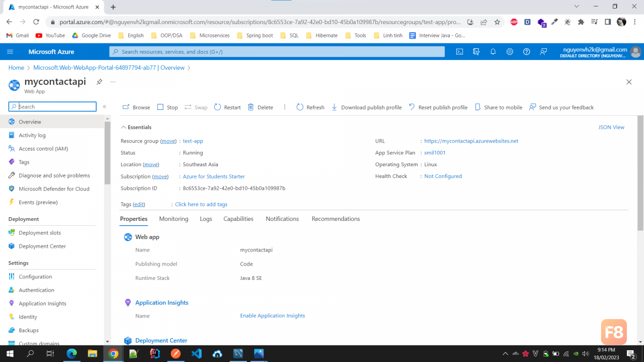Open the notifications bell
The height and width of the screenshot is (362, 644).
coord(493,51)
